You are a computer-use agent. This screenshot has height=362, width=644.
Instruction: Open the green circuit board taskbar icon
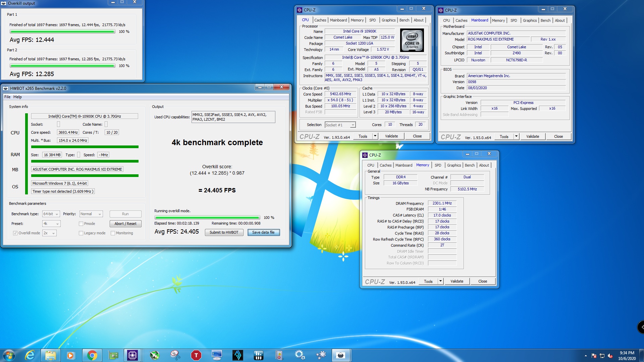coord(113,355)
